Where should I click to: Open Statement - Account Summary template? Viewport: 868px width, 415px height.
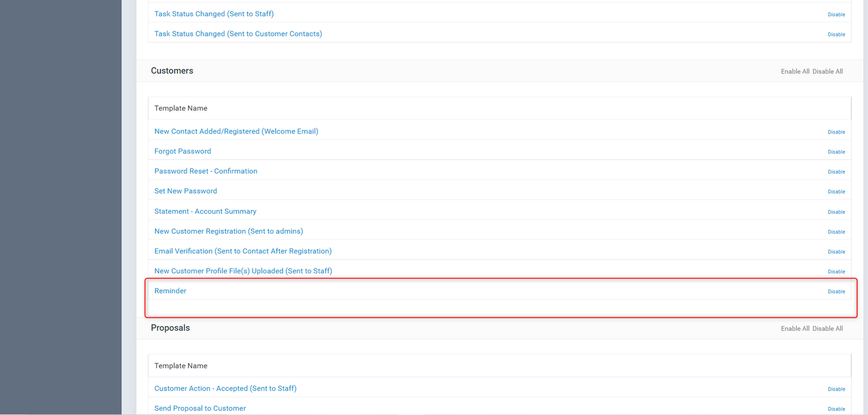coord(205,211)
